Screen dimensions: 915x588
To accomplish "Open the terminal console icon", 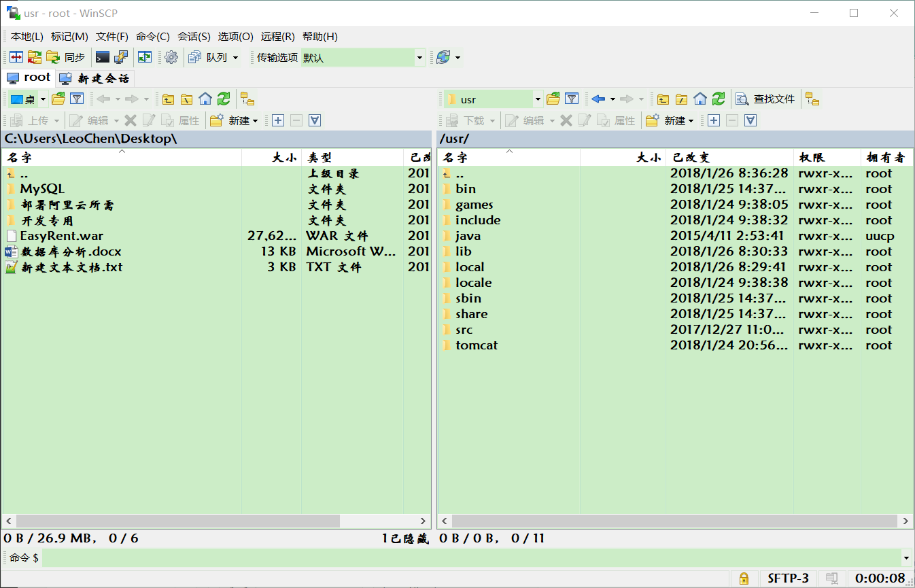I will click(103, 58).
